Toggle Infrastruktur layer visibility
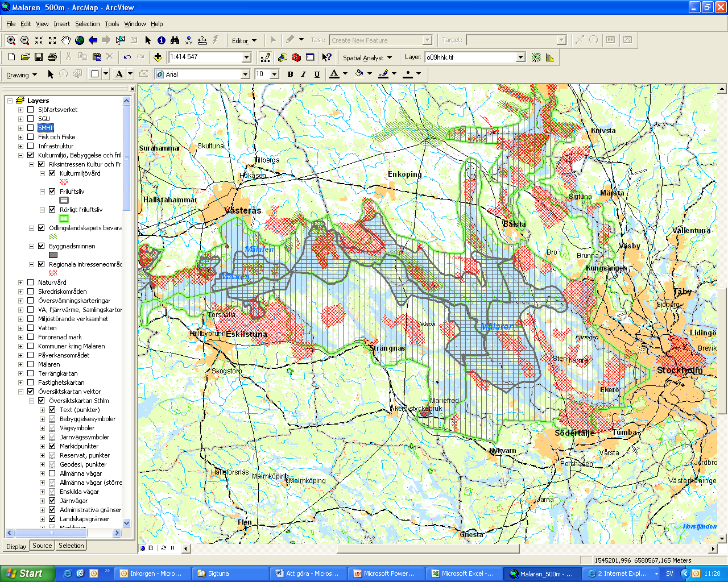Screen dimensions: 728x582 tap(31, 146)
